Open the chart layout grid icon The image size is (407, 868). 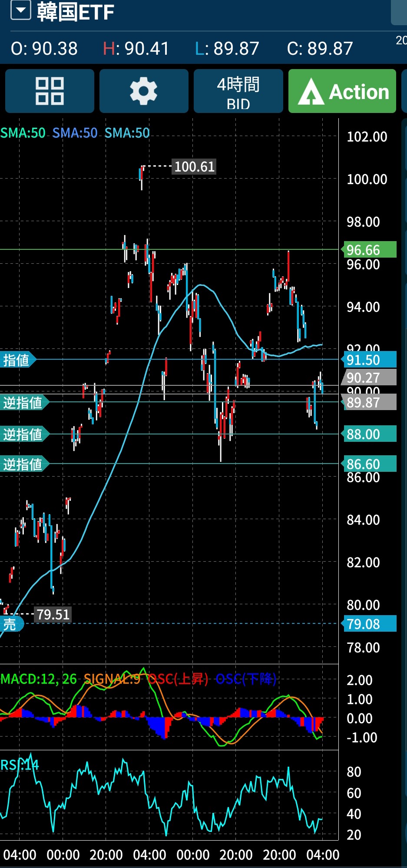[x=50, y=91]
